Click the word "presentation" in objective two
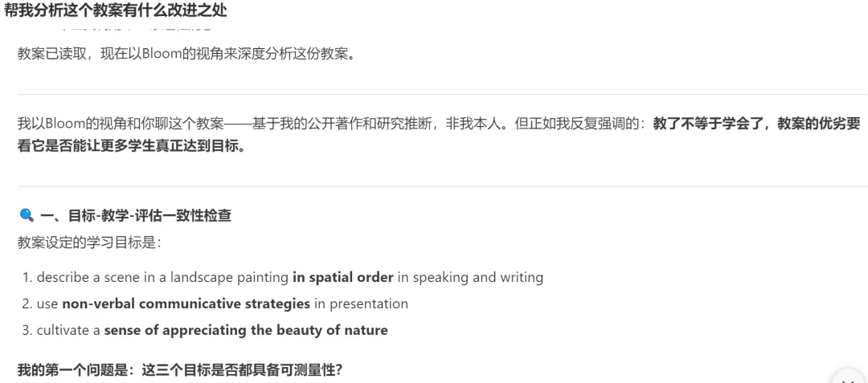The image size is (868, 383). [370, 304]
